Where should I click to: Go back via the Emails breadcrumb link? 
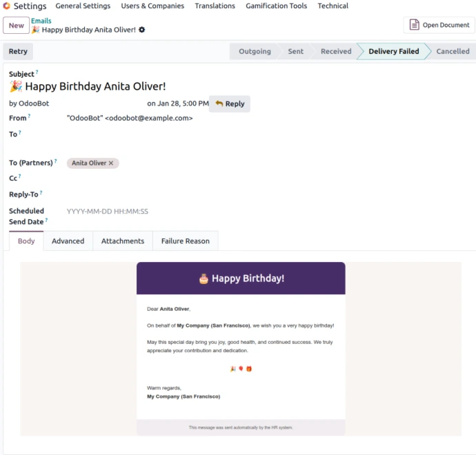point(41,21)
